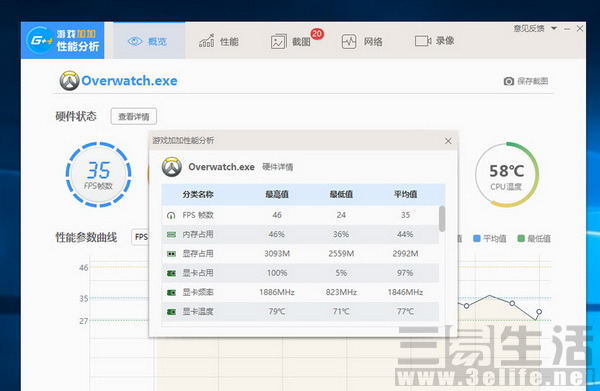
Task: Click the 查看详情 view details button
Action: click(134, 116)
